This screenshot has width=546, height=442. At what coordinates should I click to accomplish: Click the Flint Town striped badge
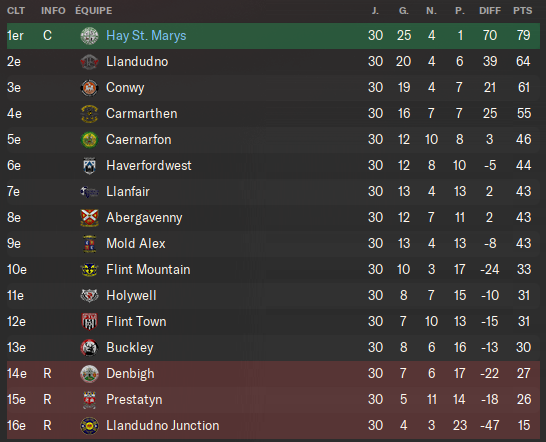(x=89, y=321)
